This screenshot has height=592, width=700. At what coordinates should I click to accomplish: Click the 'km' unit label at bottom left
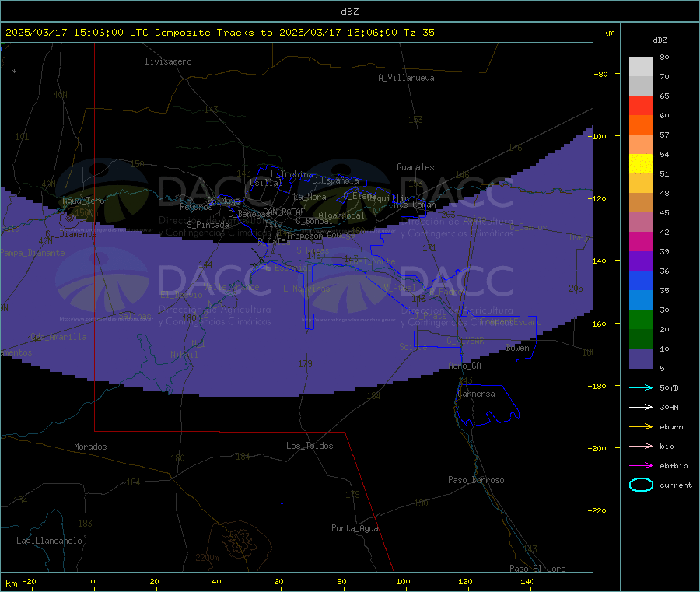(11, 583)
